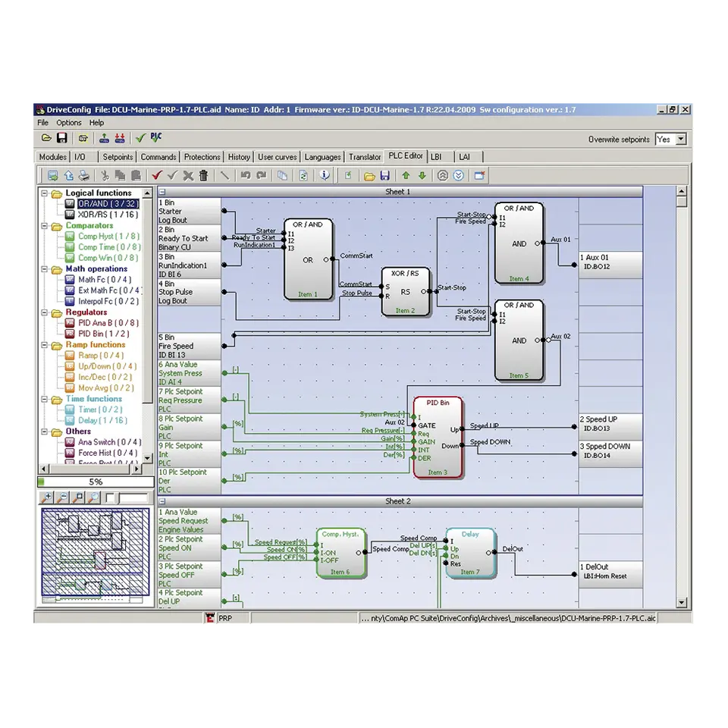
Task: Select PID Bin (1 / 2) tree item
Action: 104,334
